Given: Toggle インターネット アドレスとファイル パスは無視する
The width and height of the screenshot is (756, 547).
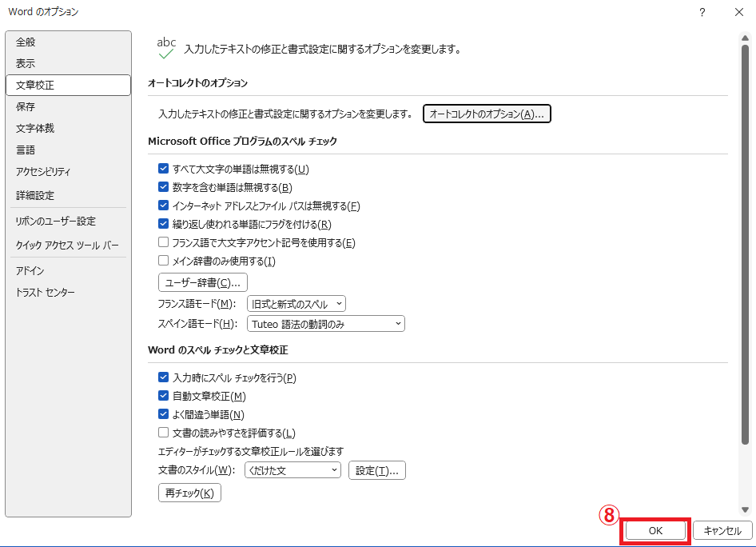Looking at the screenshot, I should click(164, 206).
